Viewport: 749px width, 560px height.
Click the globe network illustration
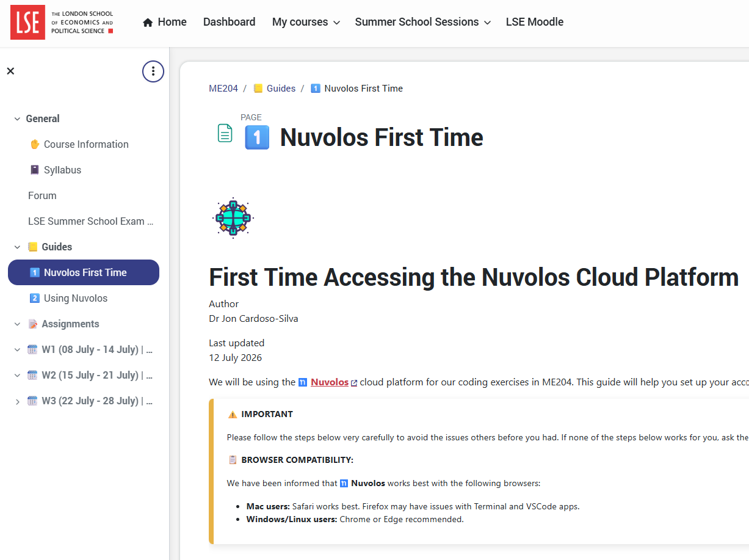tap(233, 217)
